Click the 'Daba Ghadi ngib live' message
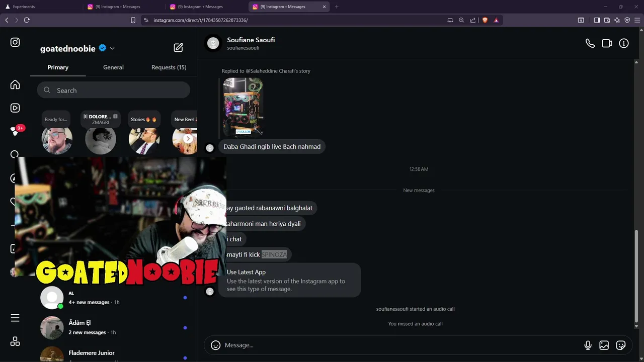This screenshot has width=644, height=362. pos(272,147)
